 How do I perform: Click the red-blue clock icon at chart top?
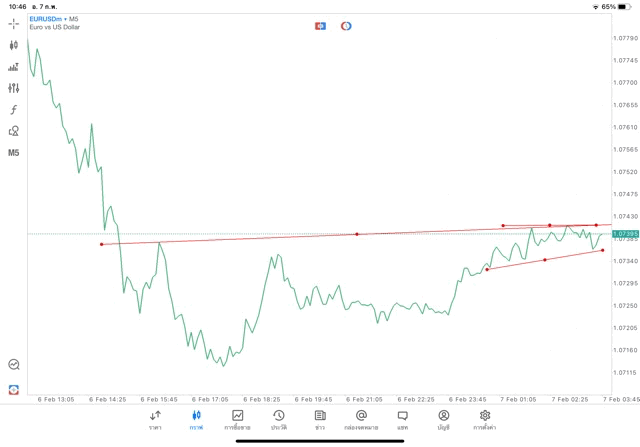pyautogui.click(x=346, y=25)
